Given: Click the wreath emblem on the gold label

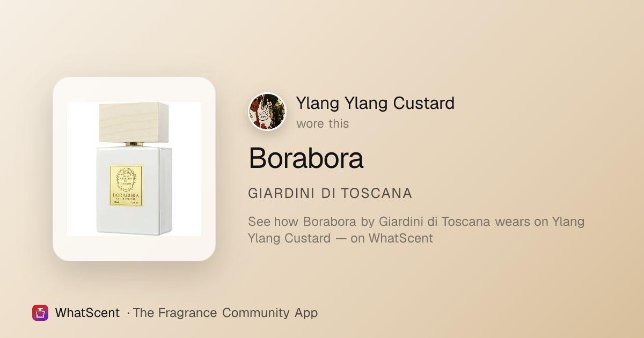Looking at the screenshot, I should coord(127,179).
